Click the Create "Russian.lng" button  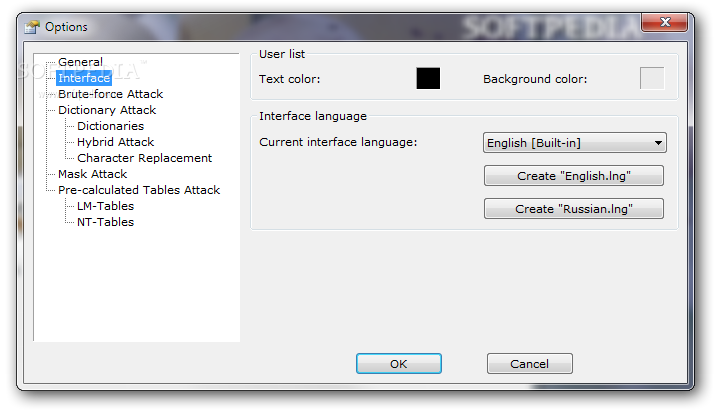click(574, 208)
